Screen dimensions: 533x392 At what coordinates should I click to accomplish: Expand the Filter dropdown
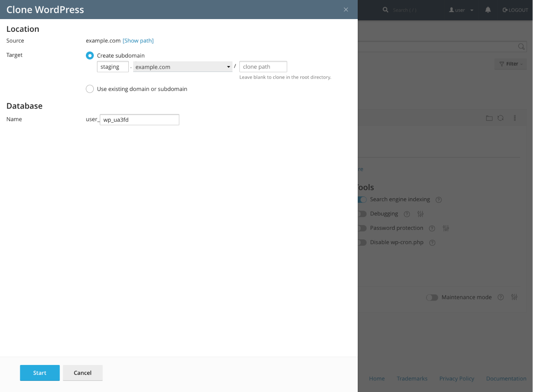coord(510,64)
